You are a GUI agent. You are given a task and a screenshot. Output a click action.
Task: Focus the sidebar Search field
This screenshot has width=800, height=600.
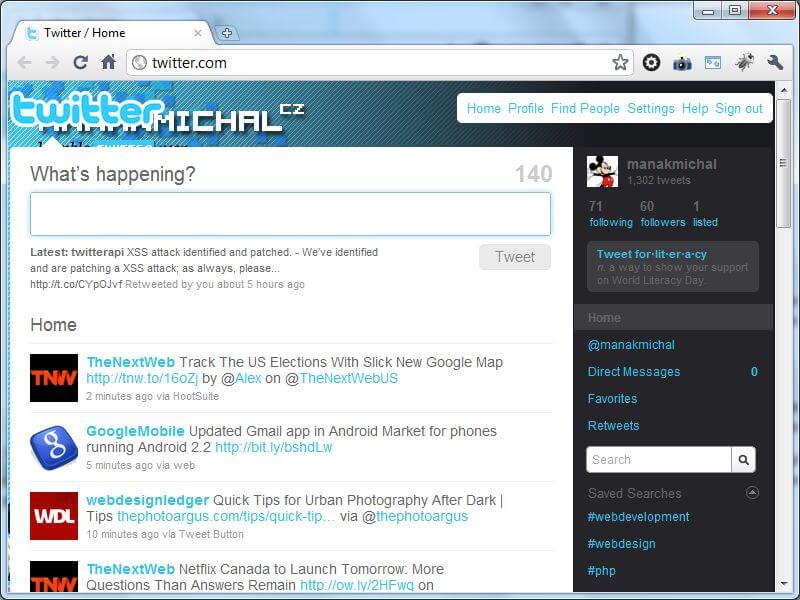coord(658,460)
